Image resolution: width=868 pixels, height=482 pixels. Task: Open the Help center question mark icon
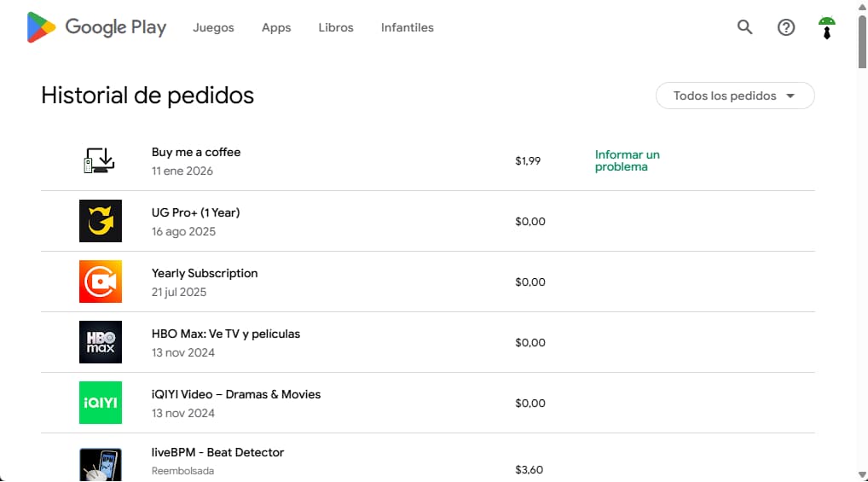click(x=785, y=27)
